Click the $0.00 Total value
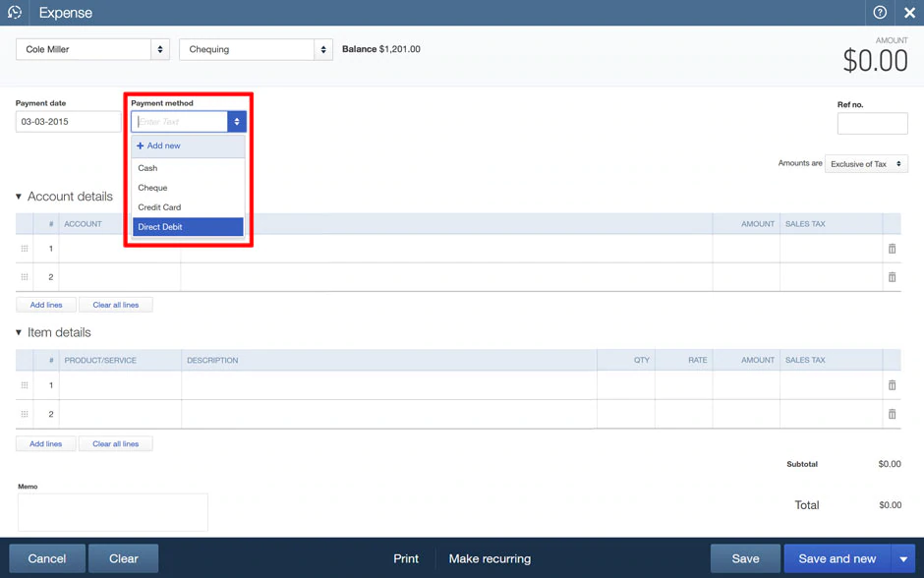Screen dimensions: 924x578 (x=890, y=505)
